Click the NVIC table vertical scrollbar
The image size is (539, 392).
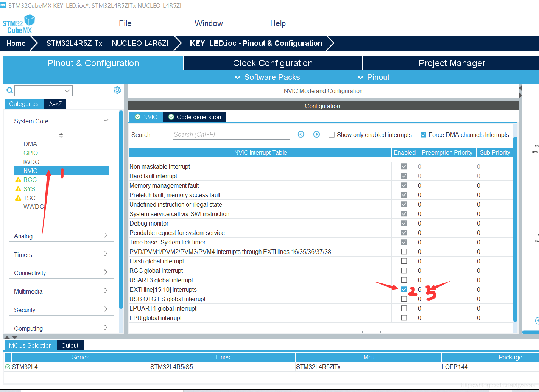click(x=515, y=229)
